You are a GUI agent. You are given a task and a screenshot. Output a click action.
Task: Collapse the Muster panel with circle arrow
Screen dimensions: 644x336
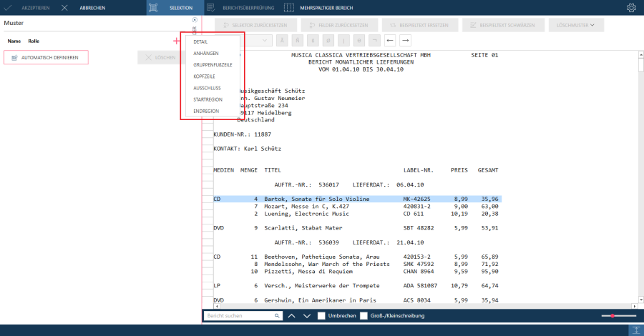195,19
